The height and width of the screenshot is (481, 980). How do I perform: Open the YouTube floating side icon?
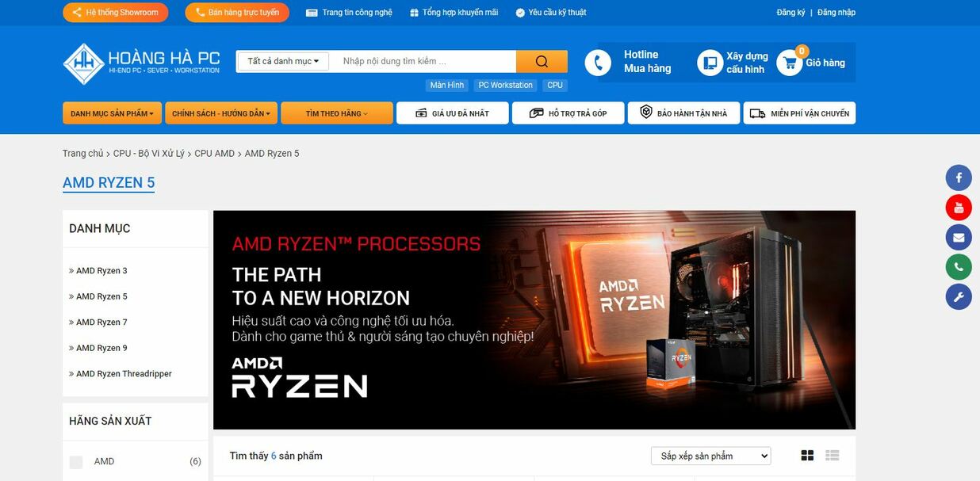click(959, 208)
